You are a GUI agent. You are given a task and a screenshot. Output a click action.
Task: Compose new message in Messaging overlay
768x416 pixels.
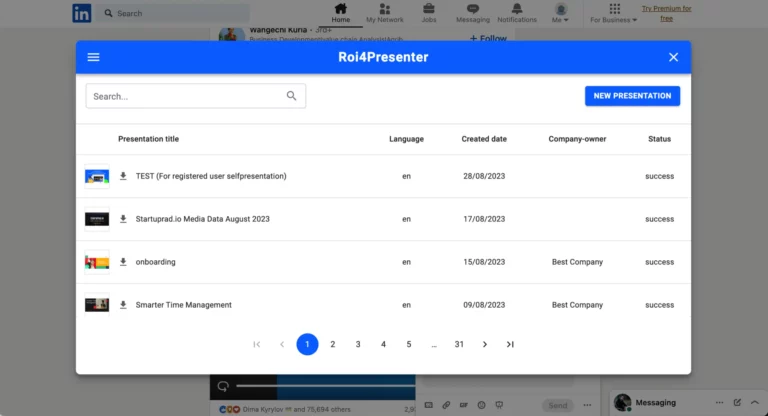737,402
